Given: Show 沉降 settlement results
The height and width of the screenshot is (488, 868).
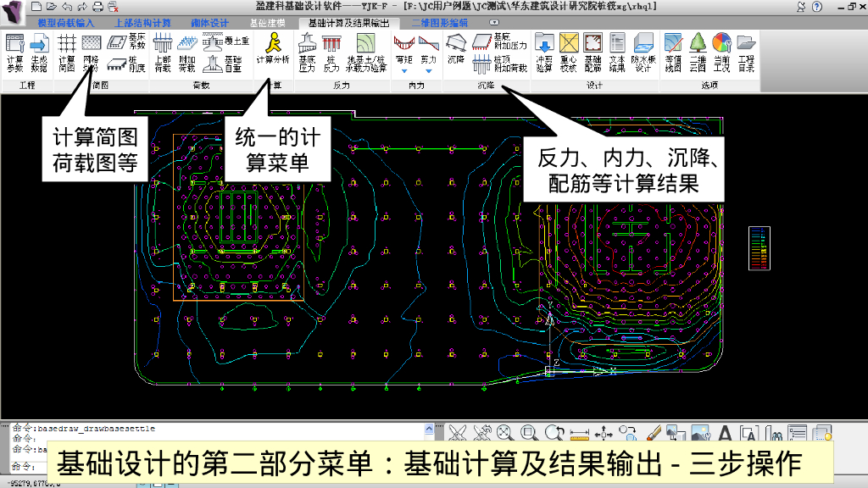Looking at the screenshot, I should [x=456, y=48].
